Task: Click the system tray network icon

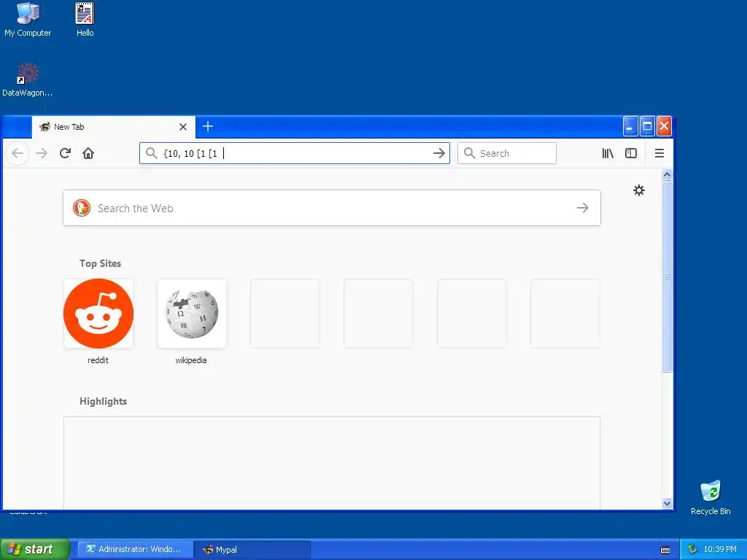Action: click(x=692, y=550)
